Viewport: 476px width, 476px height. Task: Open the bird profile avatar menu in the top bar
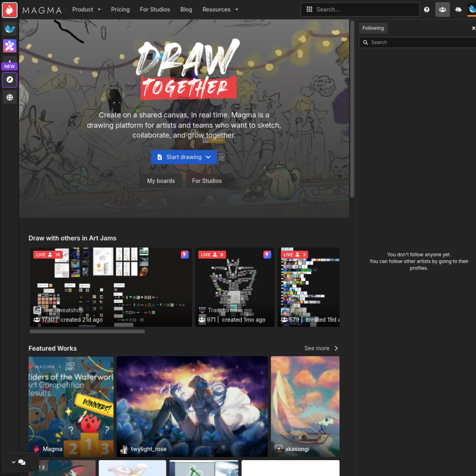pyautogui.click(x=472, y=9)
